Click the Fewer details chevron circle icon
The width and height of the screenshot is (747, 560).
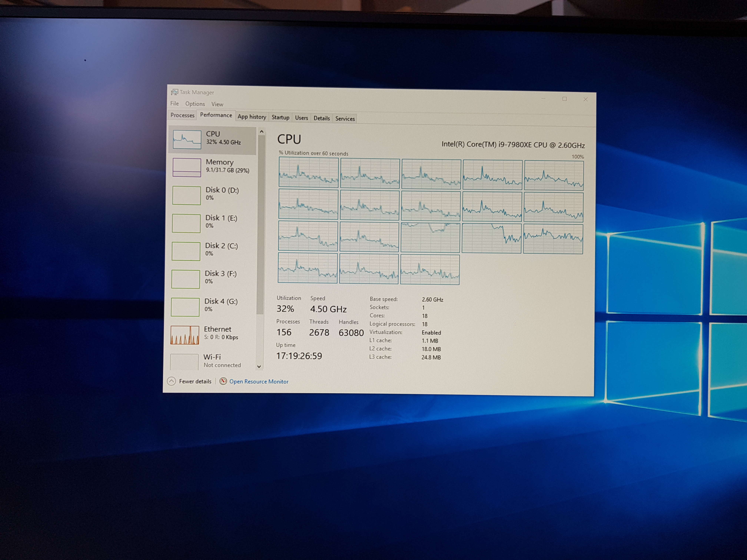(x=172, y=381)
